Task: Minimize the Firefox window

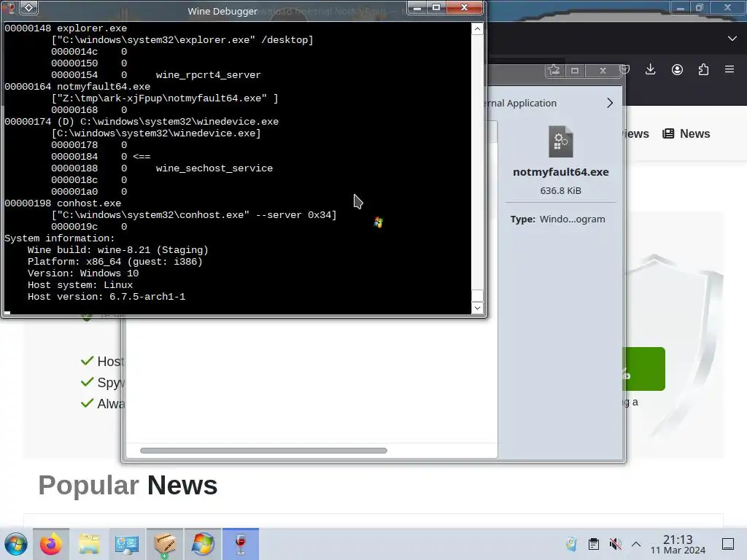Action: pyautogui.click(x=681, y=7)
